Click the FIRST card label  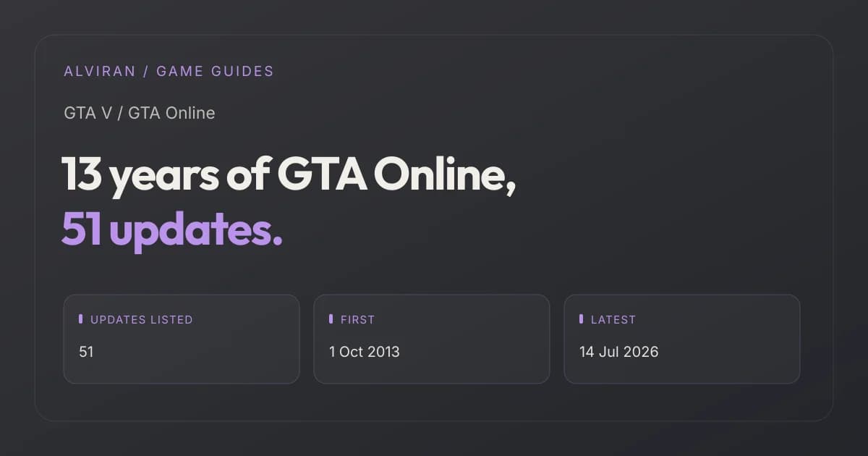(357, 319)
